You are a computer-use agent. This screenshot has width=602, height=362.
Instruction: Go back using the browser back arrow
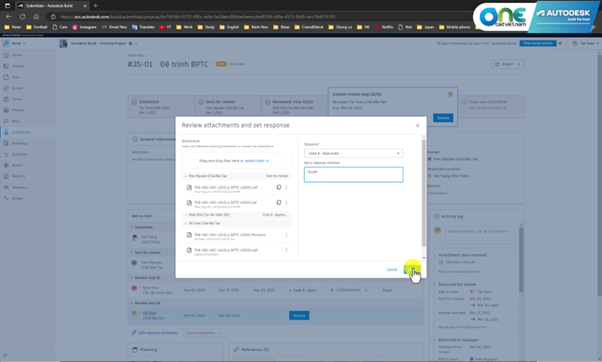point(8,17)
